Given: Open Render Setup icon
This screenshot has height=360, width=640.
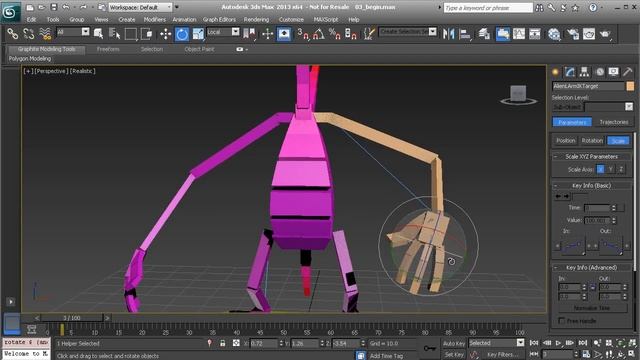Looking at the screenshot, I should pyautogui.click(x=573, y=33).
